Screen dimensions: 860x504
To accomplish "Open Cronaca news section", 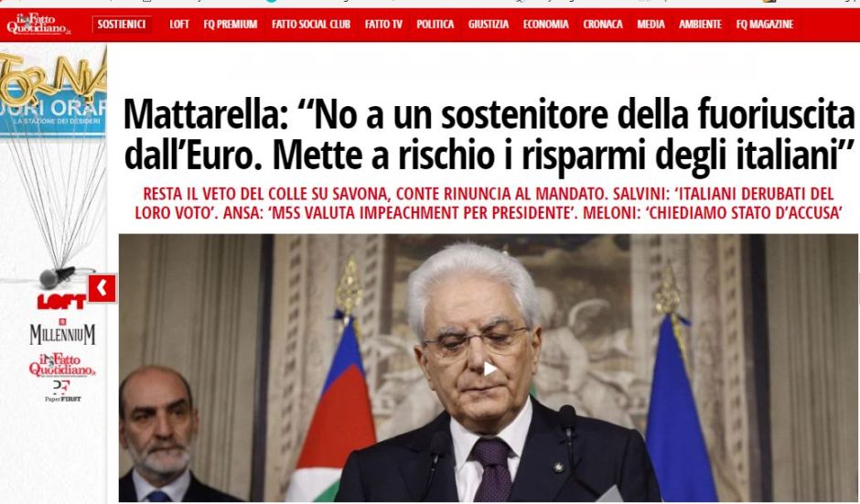I will point(603,24).
